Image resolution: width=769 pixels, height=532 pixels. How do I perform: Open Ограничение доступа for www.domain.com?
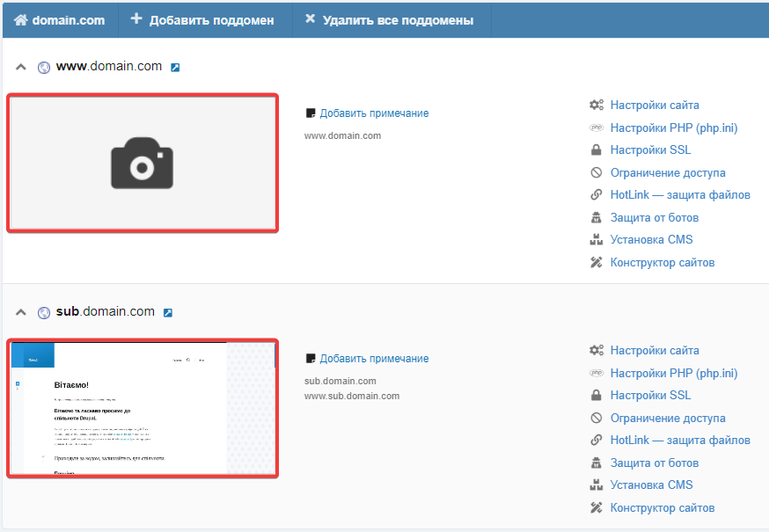(667, 173)
